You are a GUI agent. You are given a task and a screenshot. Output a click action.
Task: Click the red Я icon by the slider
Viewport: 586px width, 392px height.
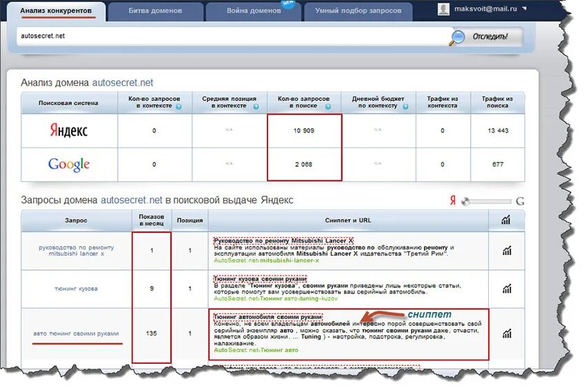click(453, 200)
